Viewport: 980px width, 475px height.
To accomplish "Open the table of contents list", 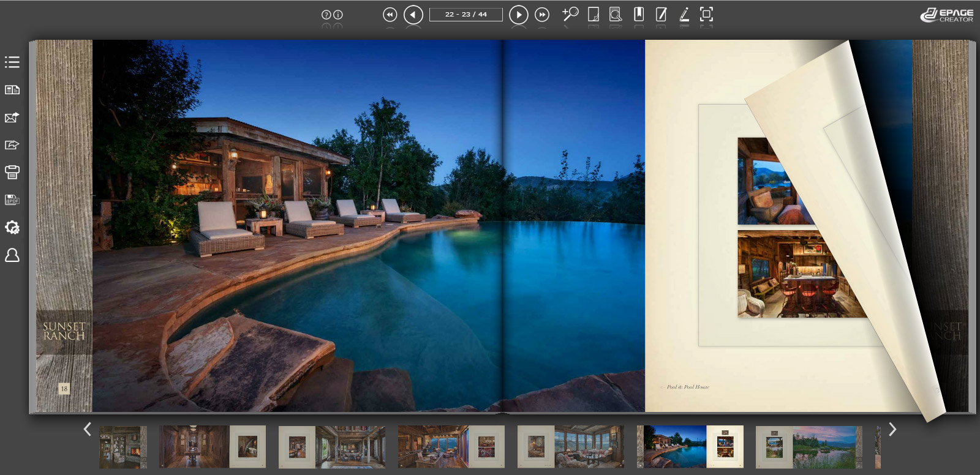I will (12, 62).
